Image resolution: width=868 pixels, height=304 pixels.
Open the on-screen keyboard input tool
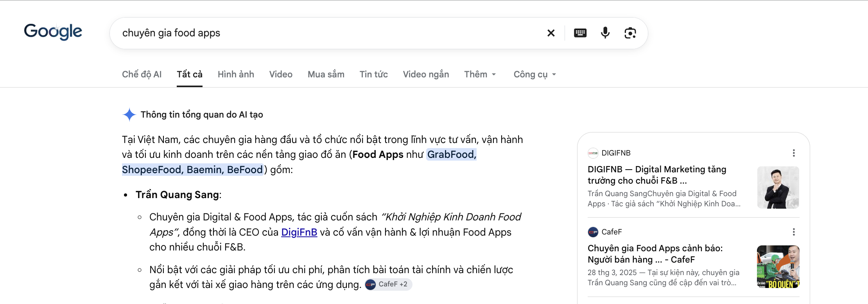point(580,33)
